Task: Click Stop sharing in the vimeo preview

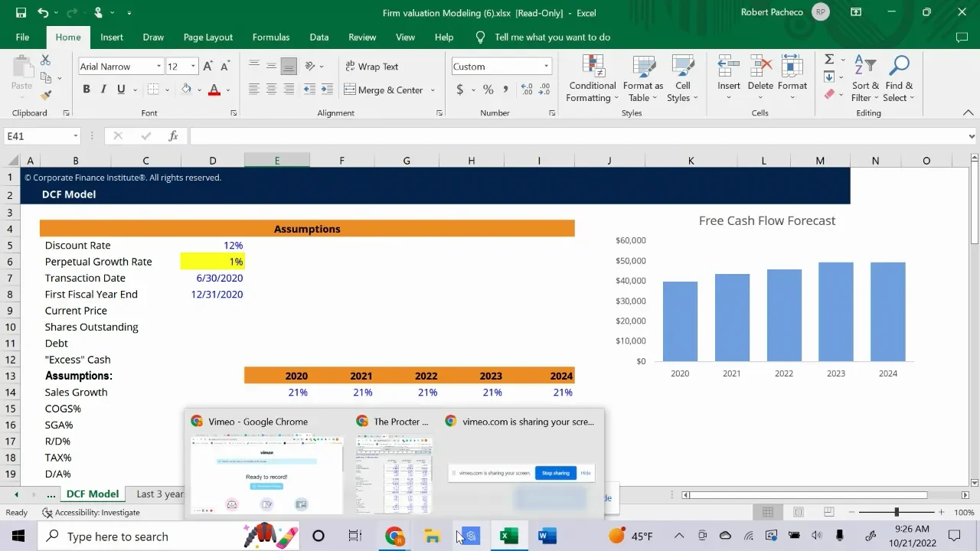Action: click(556, 473)
